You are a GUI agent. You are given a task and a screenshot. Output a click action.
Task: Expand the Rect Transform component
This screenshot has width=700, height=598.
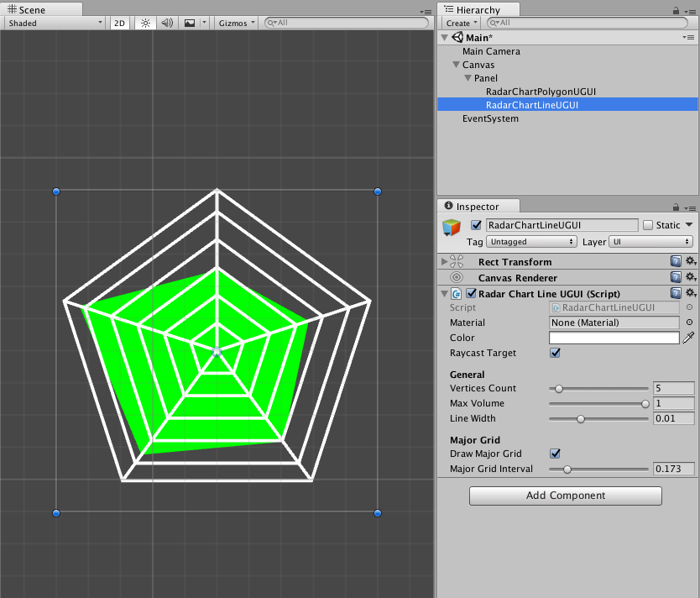click(444, 261)
